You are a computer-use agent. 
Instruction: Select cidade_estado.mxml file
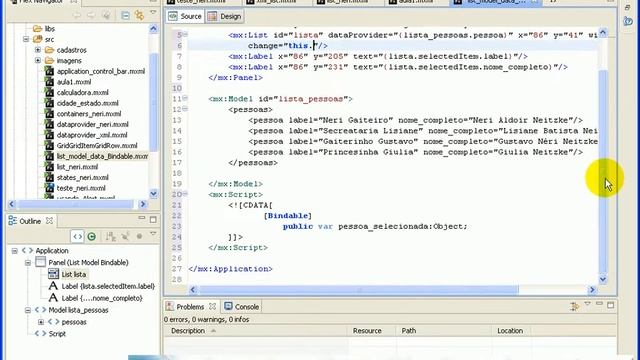(87, 103)
